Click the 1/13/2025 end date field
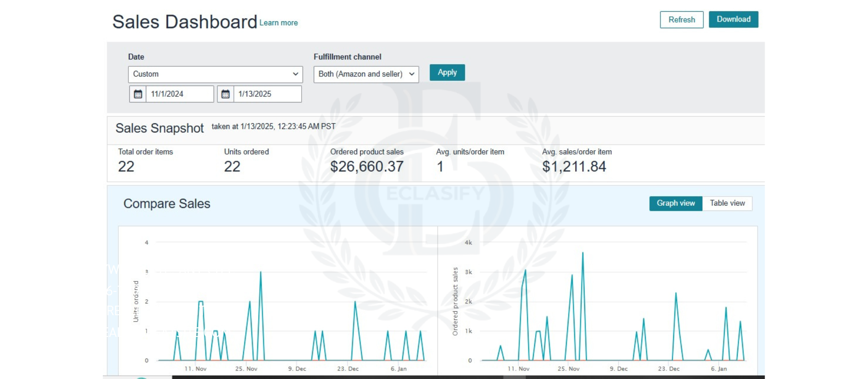Viewport: 868px width, 379px height. point(267,94)
